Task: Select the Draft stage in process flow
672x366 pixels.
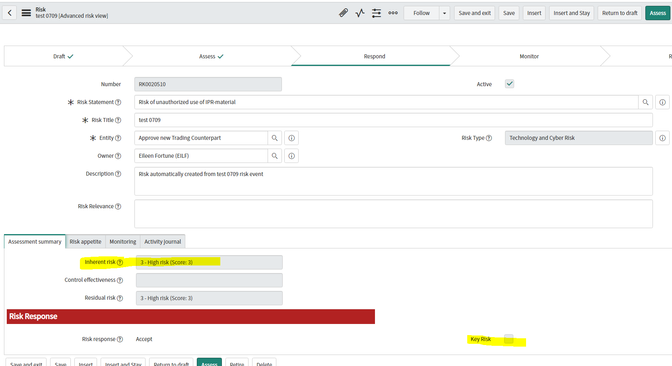Action: [x=63, y=56]
